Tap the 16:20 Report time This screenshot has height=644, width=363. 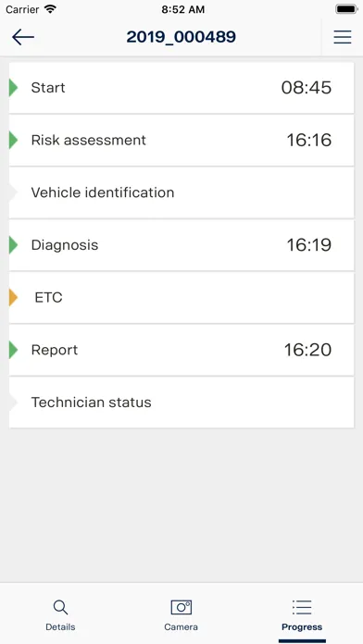click(308, 350)
